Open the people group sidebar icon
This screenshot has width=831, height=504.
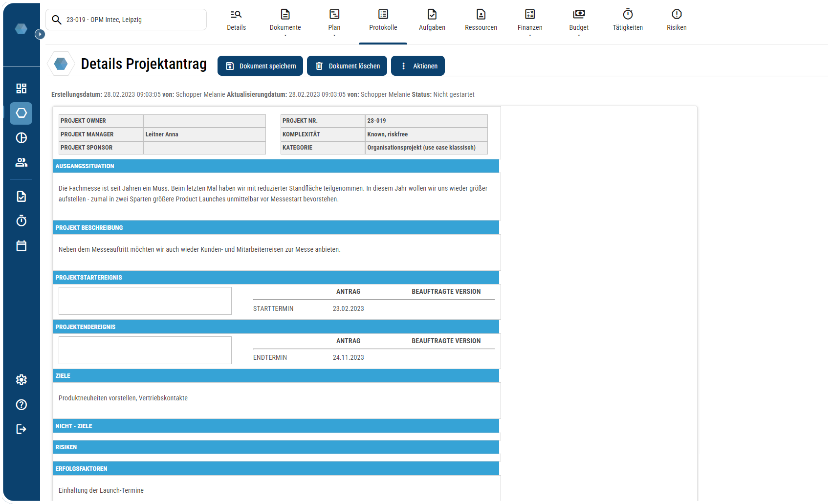coord(21,162)
